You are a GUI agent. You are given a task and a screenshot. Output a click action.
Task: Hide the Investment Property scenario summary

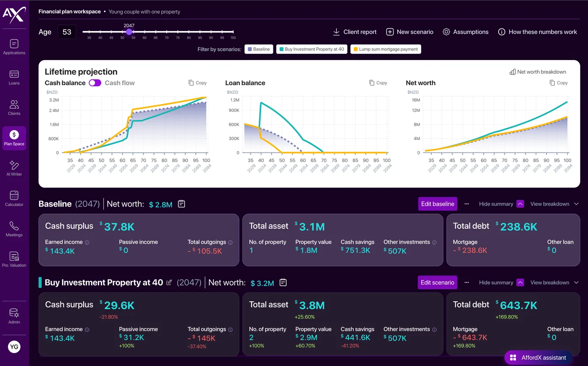(x=501, y=282)
